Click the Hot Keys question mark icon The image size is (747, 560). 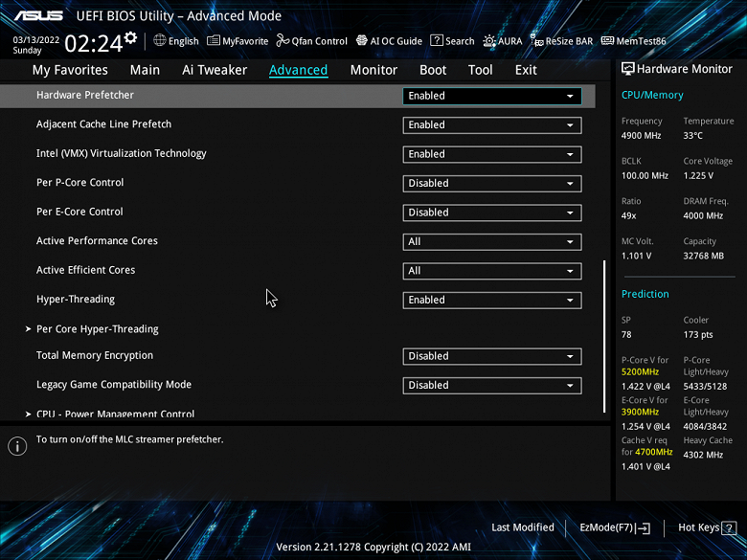(x=729, y=527)
